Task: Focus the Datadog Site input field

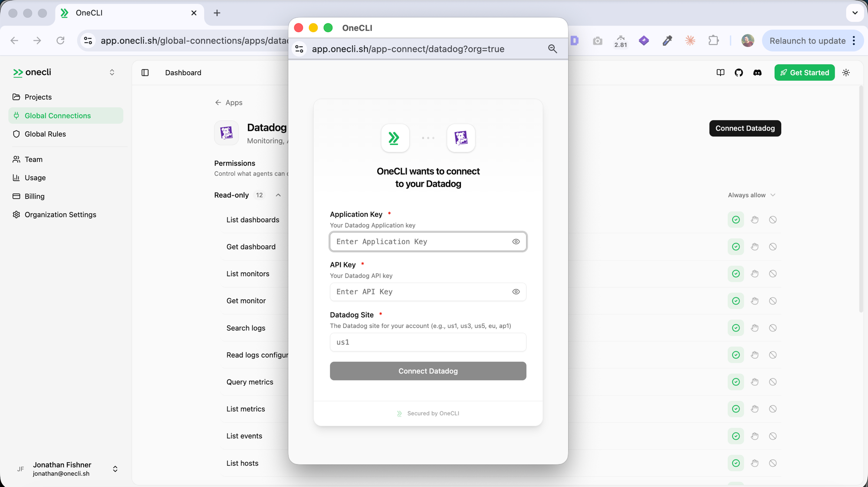Action: point(428,342)
